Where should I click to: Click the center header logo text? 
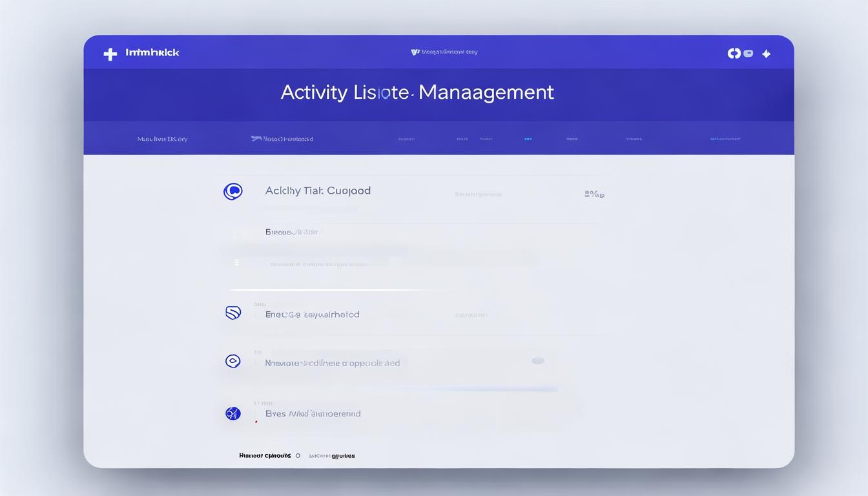coord(444,52)
